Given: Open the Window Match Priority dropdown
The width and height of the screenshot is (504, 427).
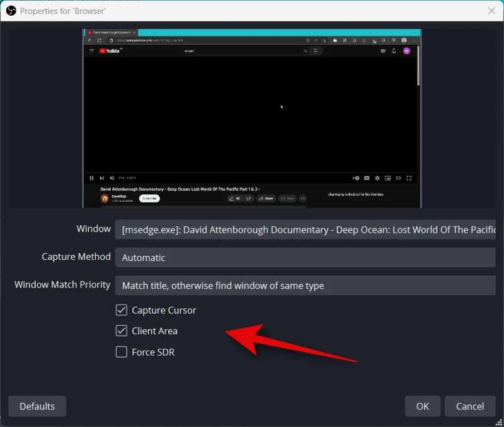Looking at the screenshot, I should click(x=306, y=286).
